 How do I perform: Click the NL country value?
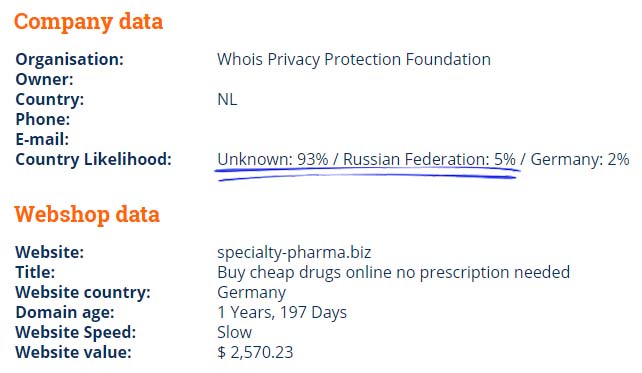click(227, 99)
